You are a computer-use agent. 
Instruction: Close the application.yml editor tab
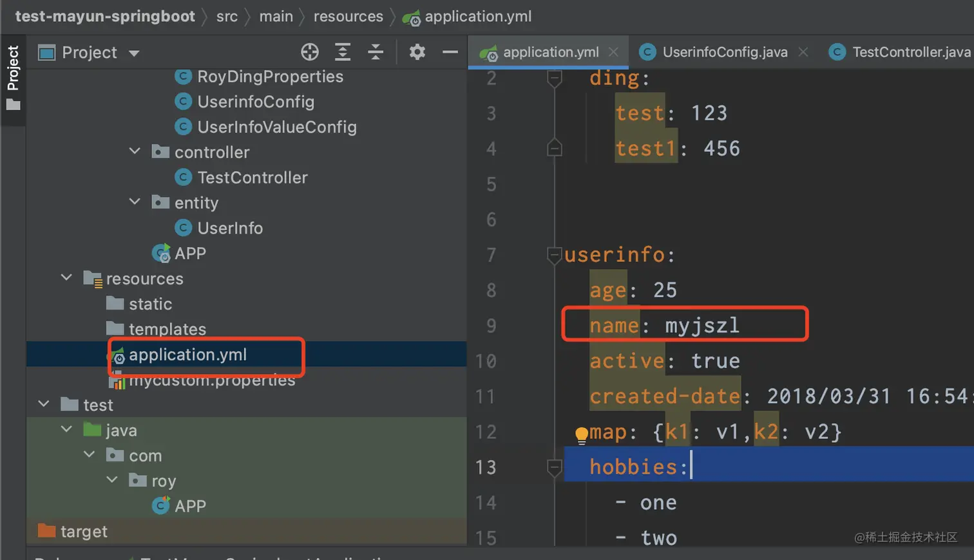[614, 52]
